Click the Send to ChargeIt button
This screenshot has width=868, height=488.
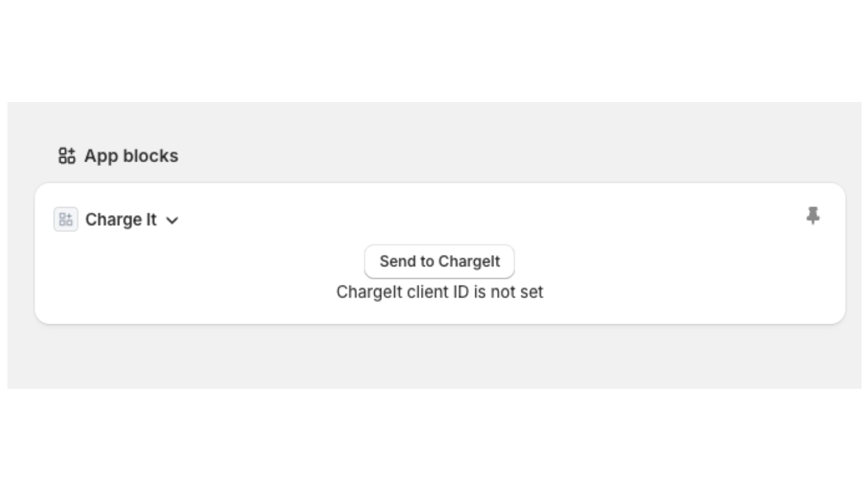(439, 261)
